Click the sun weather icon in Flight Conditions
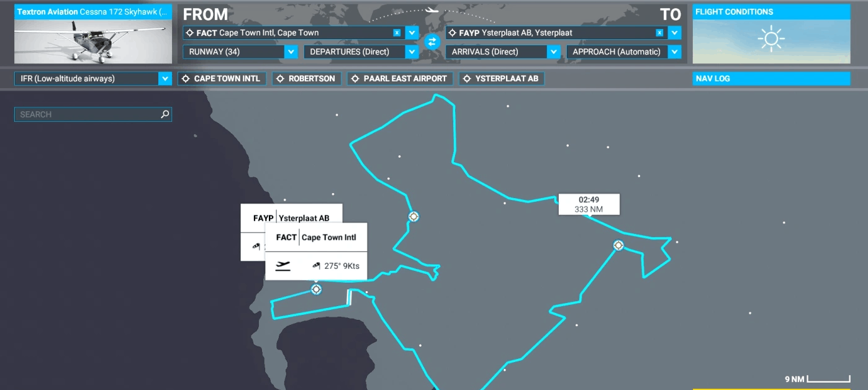Screen dimensions: 868x390 point(771,40)
